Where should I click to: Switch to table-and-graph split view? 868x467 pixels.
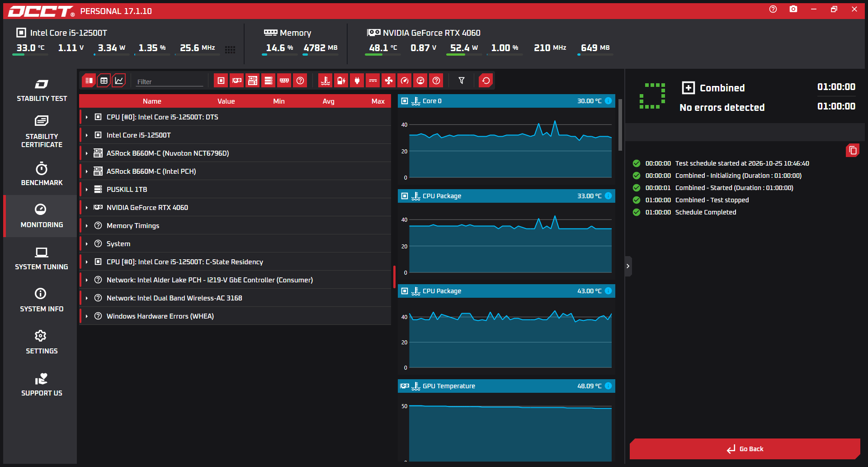click(x=89, y=81)
